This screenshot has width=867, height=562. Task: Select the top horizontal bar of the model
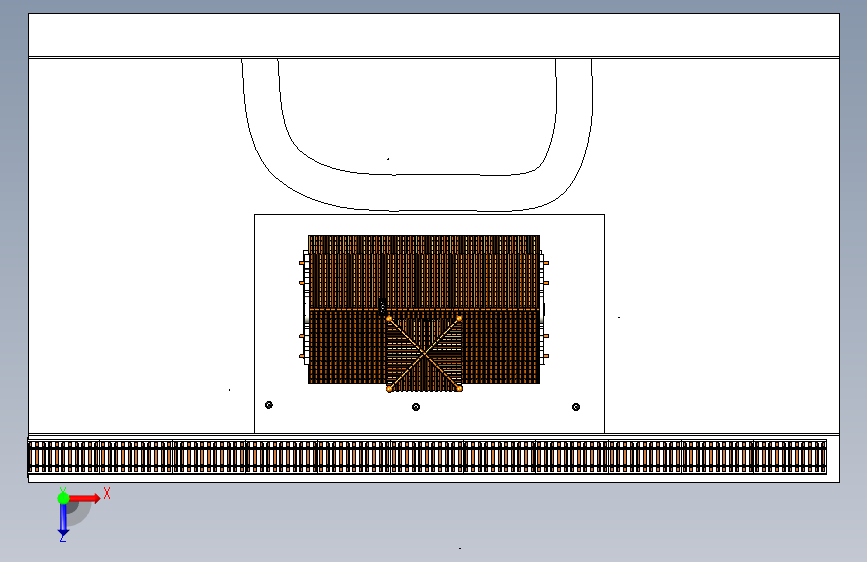[x=434, y=35]
